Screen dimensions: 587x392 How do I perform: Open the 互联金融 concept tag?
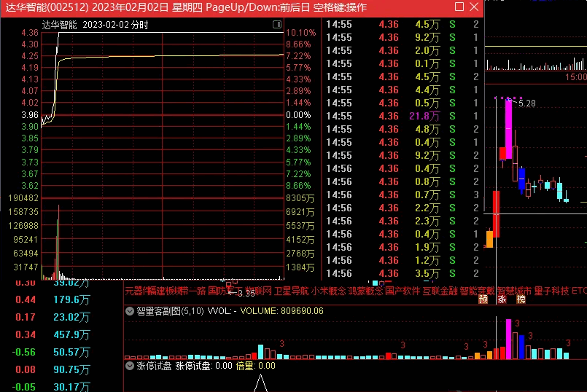(440, 291)
